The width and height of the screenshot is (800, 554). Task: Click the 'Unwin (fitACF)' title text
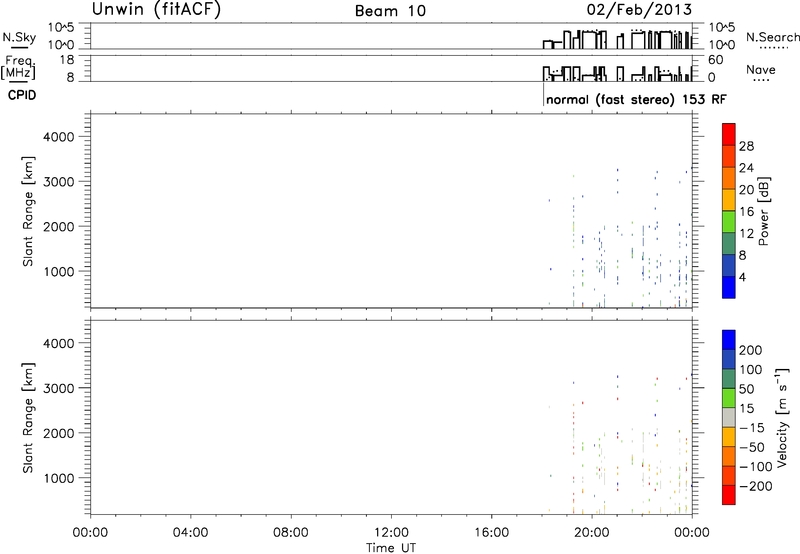[156, 10]
